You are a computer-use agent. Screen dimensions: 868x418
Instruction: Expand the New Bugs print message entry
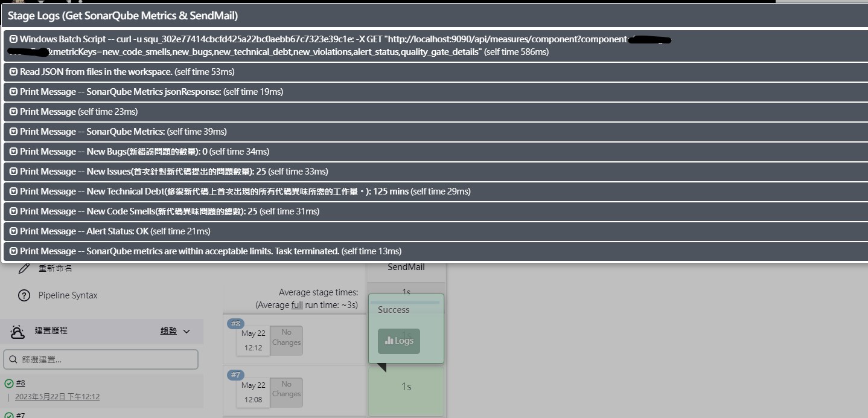click(x=14, y=152)
